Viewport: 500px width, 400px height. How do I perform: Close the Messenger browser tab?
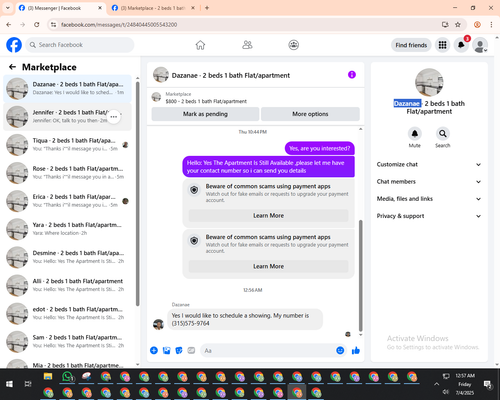pyautogui.click(x=100, y=8)
